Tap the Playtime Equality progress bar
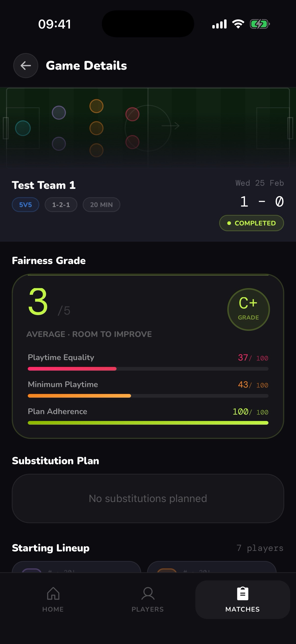Screen dimensions: 296x644 click(148, 369)
